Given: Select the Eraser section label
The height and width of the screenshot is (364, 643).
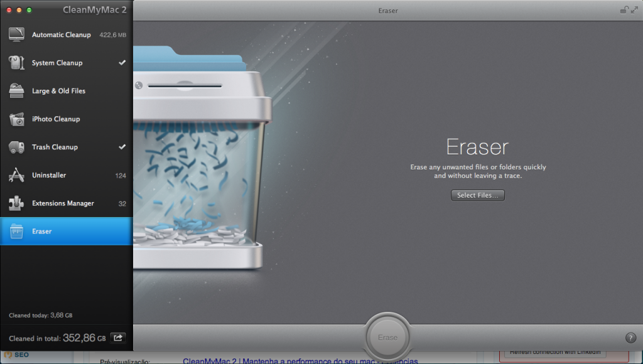Looking at the screenshot, I should coord(42,231).
